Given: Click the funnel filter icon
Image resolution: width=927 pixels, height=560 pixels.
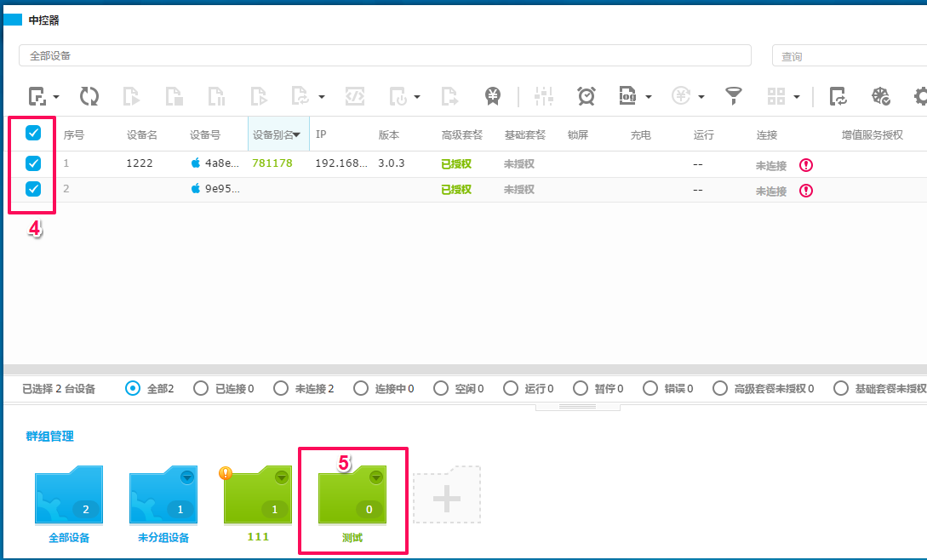Looking at the screenshot, I should click(x=734, y=96).
